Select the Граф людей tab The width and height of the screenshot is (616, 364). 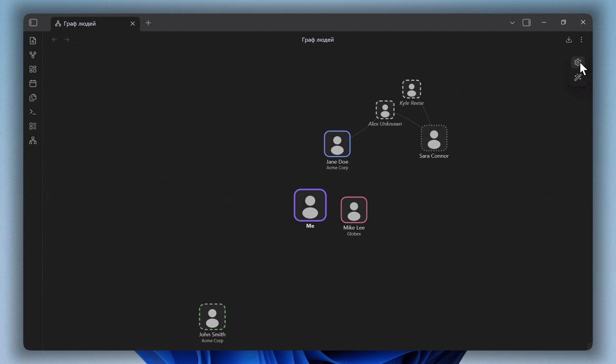(95, 24)
